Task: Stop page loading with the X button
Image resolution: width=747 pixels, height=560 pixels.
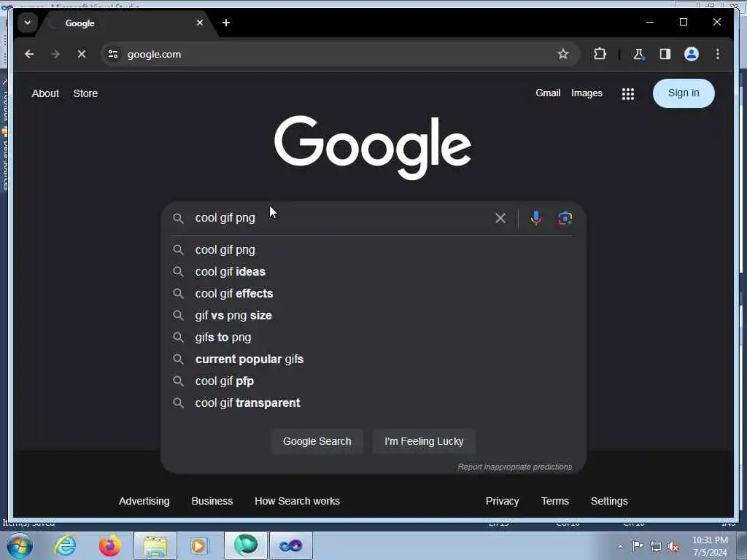Action: coord(82,54)
